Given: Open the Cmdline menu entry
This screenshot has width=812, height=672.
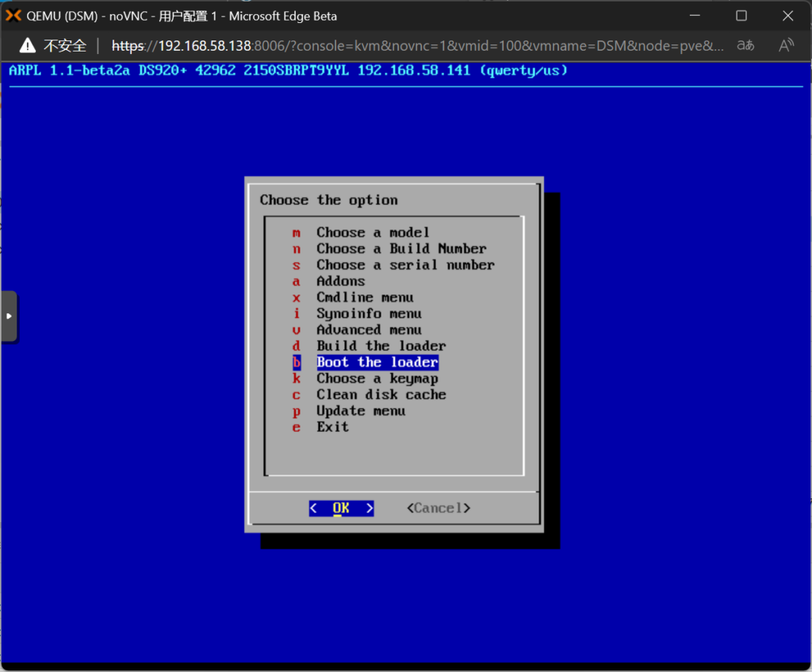Looking at the screenshot, I should pos(365,298).
